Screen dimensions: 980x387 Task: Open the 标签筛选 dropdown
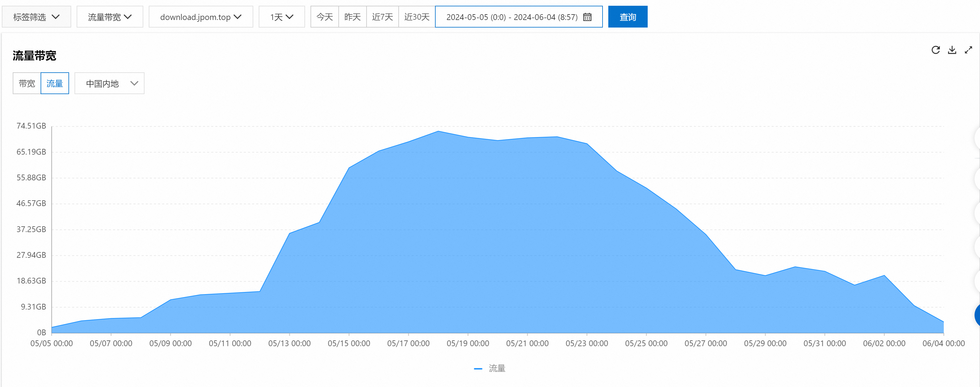coord(37,17)
